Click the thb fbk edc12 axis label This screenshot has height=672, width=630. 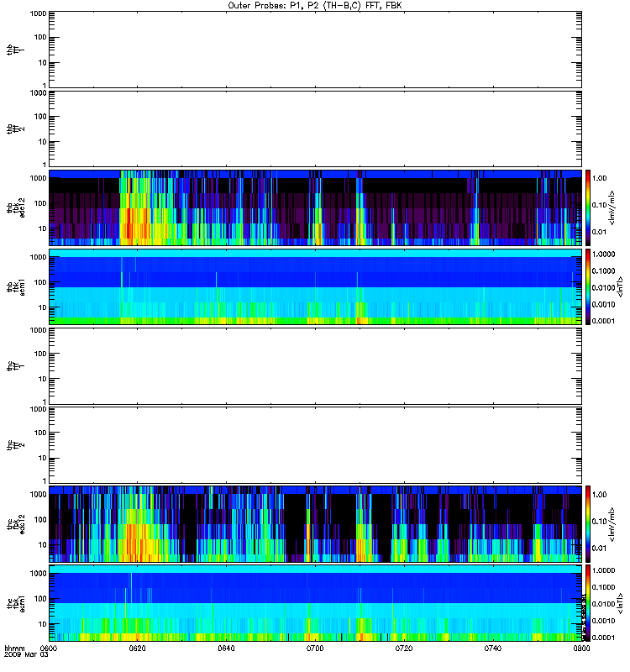16,207
